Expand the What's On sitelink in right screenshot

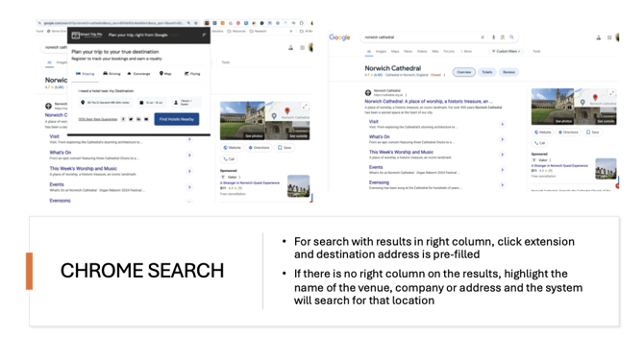[x=502, y=139]
